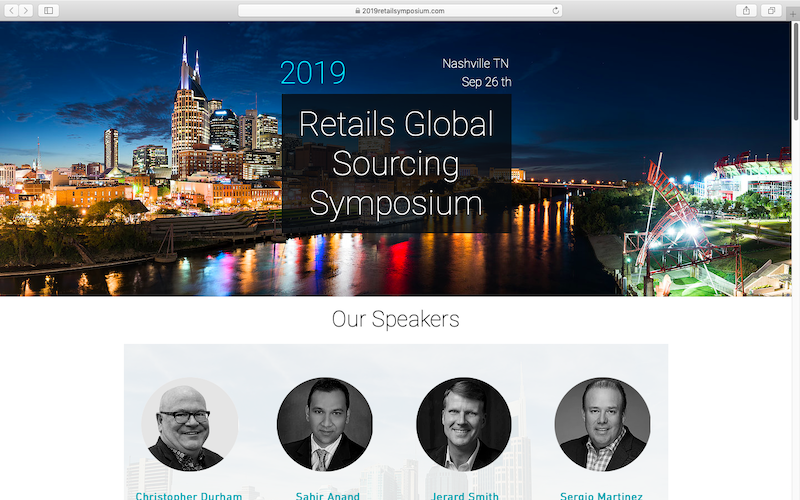Click the Sahir Anand name link

(x=328, y=495)
